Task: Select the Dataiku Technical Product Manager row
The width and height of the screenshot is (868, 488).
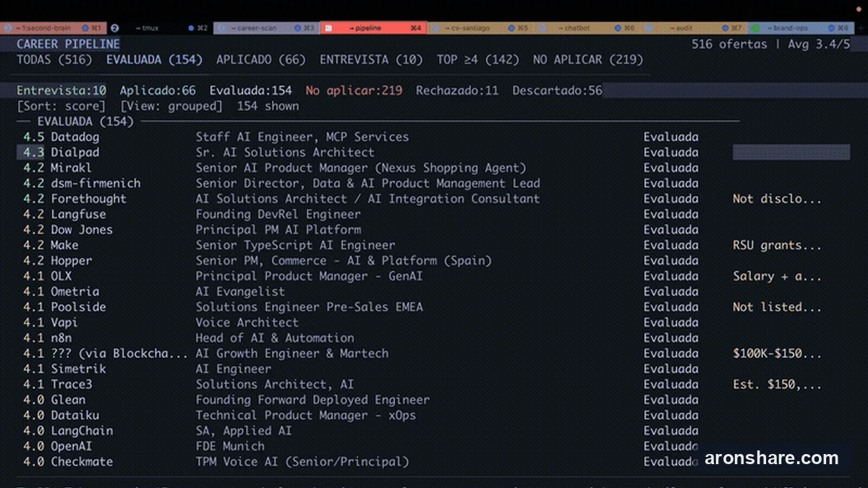Action: tap(434, 415)
